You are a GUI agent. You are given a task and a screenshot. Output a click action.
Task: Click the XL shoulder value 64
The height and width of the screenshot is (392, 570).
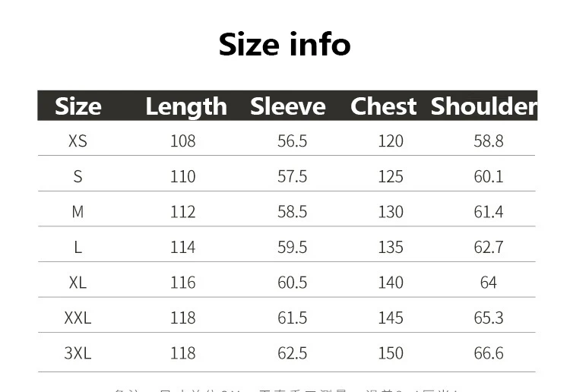(489, 283)
